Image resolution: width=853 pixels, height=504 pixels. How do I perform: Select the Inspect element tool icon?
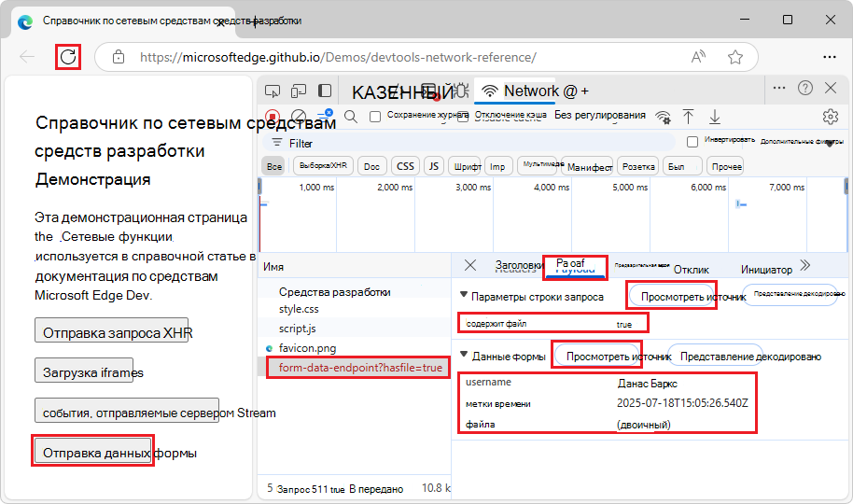click(272, 91)
